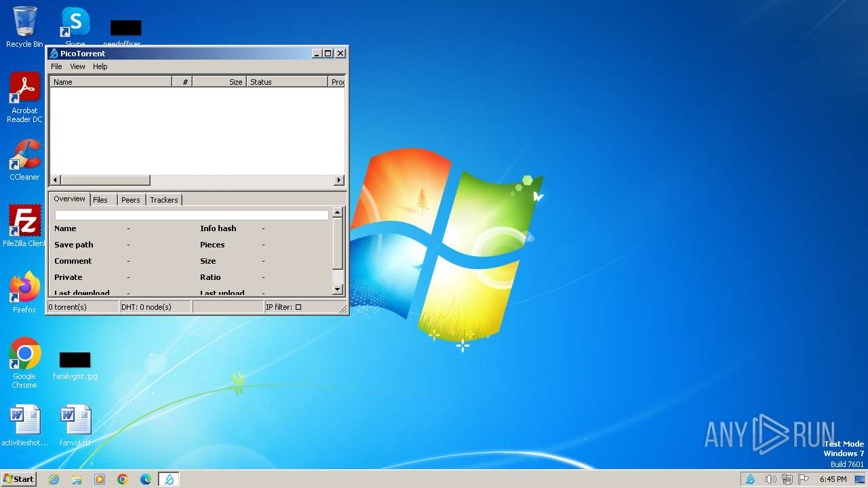
Task: Minimize the PicoTorrent window
Action: [x=317, y=54]
